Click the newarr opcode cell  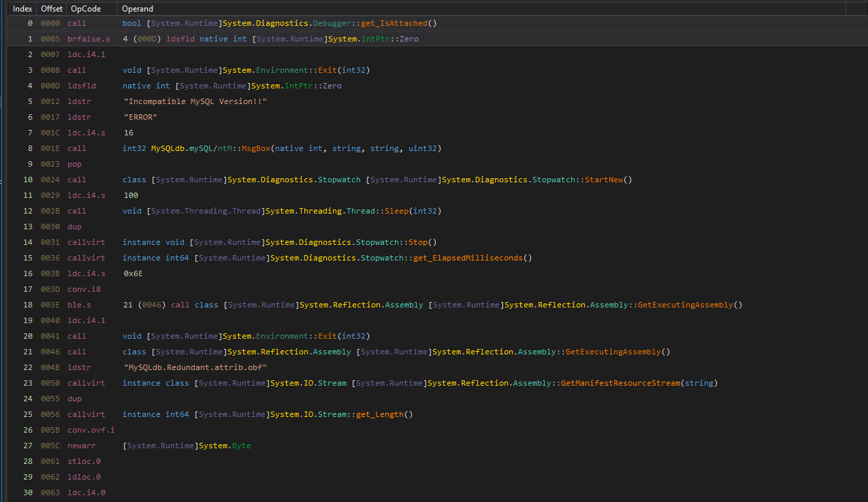coord(82,446)
